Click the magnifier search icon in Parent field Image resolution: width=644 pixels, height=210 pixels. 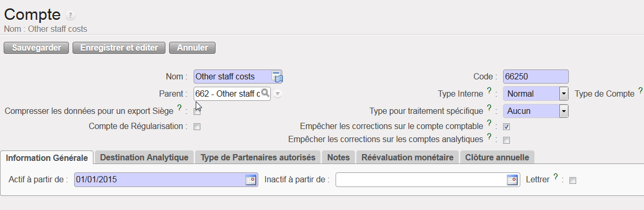coord(265,94)
